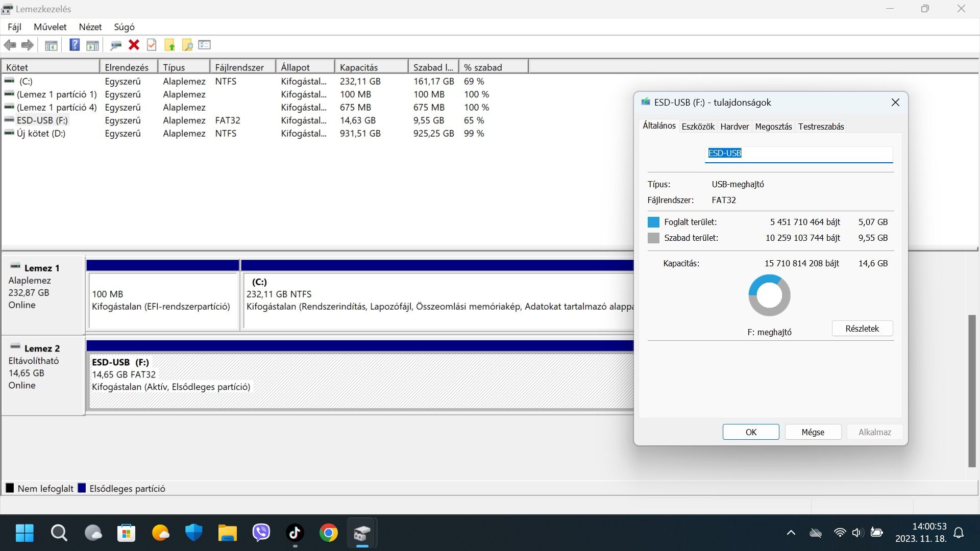
Task: Click the folder with green arrow icon
Action: 169,45
